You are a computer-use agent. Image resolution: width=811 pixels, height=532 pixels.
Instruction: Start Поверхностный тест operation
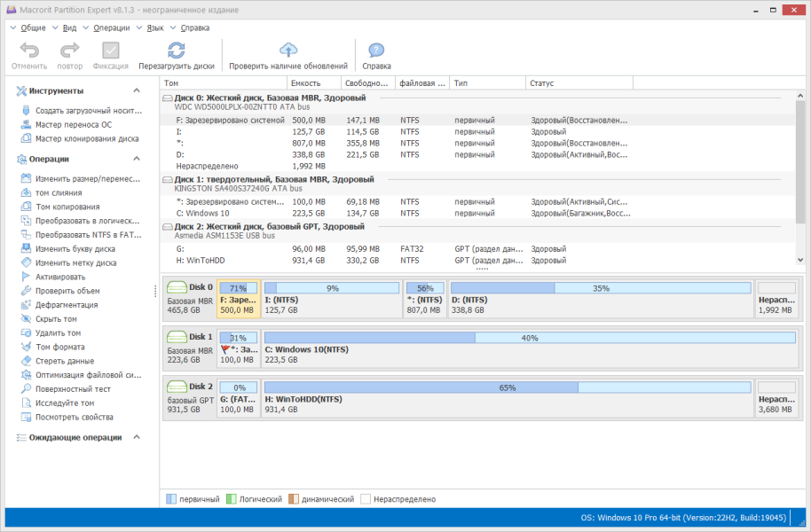(73, 388)
